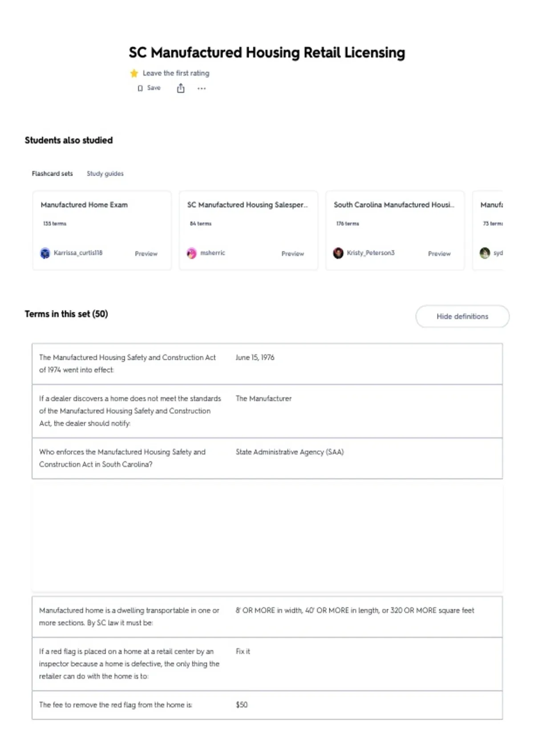Select the red flag fee $50 row
The image size is (534, 756).
pos(267,705)
